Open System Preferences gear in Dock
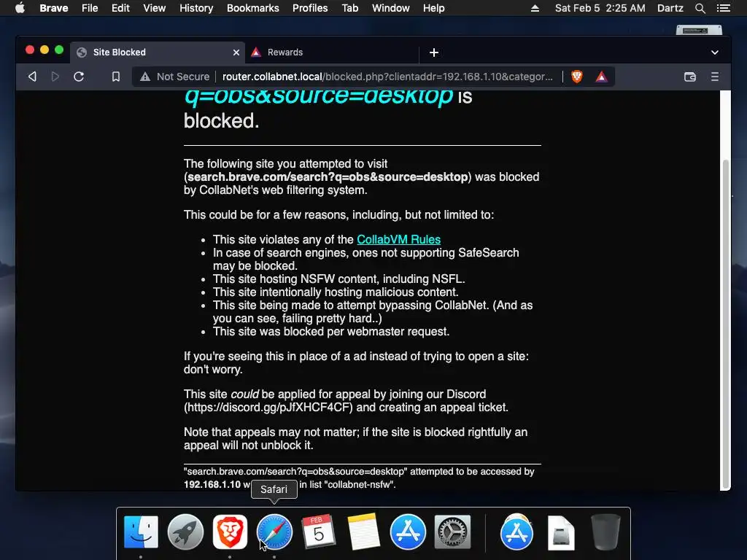Viewport: 747px width, 560px height. point(452,532)
